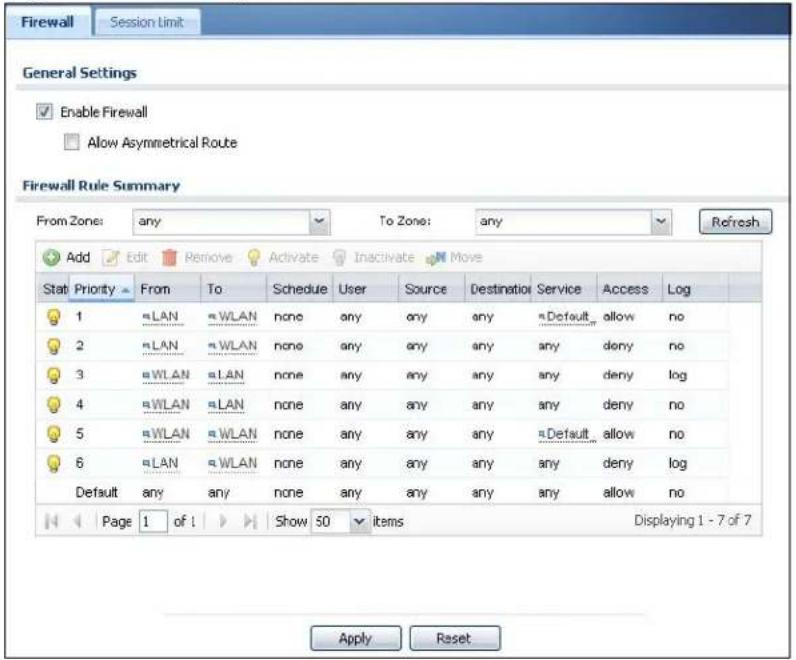Click the Source column header
This screenshot has width=796, height=660.
click(432, 289)
